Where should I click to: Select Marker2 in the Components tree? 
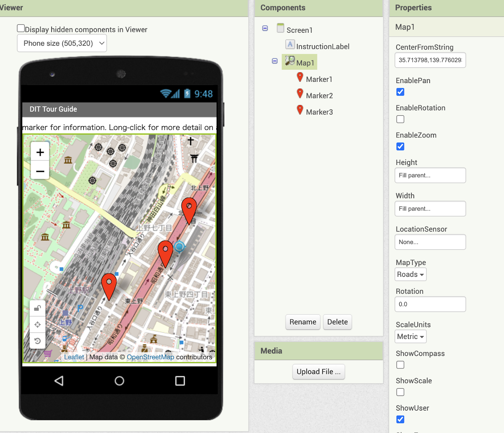(x=319, y=96)
